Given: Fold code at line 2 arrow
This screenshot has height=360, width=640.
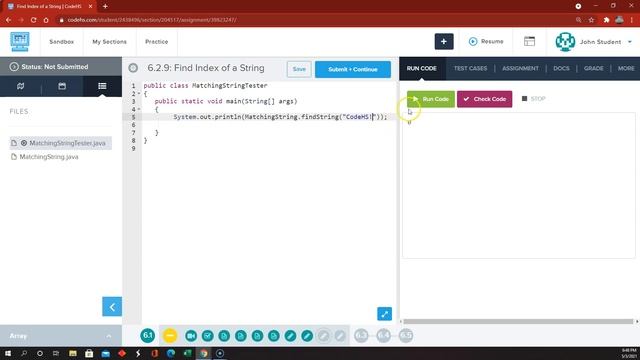Looking at the screenshot, I should tap(139, 93).
